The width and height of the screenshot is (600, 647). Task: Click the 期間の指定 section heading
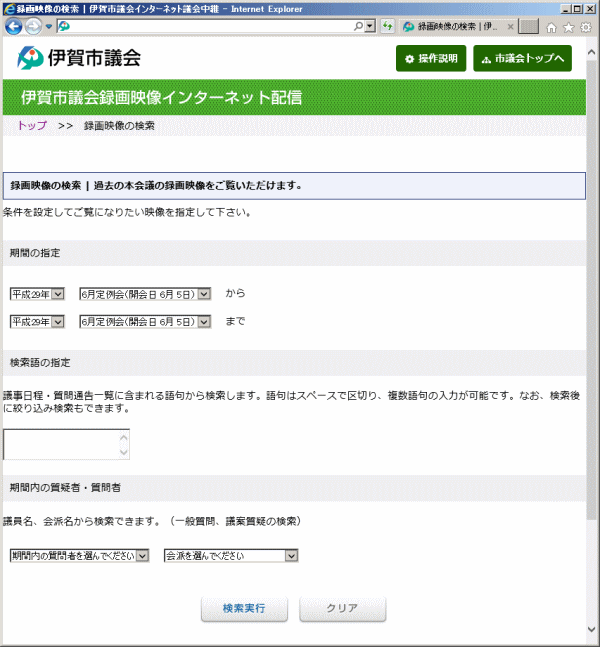pos(35,253)
